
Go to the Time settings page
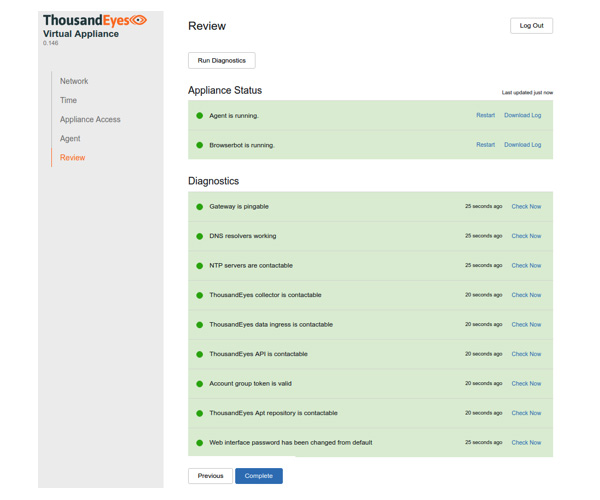click(68, 100)
